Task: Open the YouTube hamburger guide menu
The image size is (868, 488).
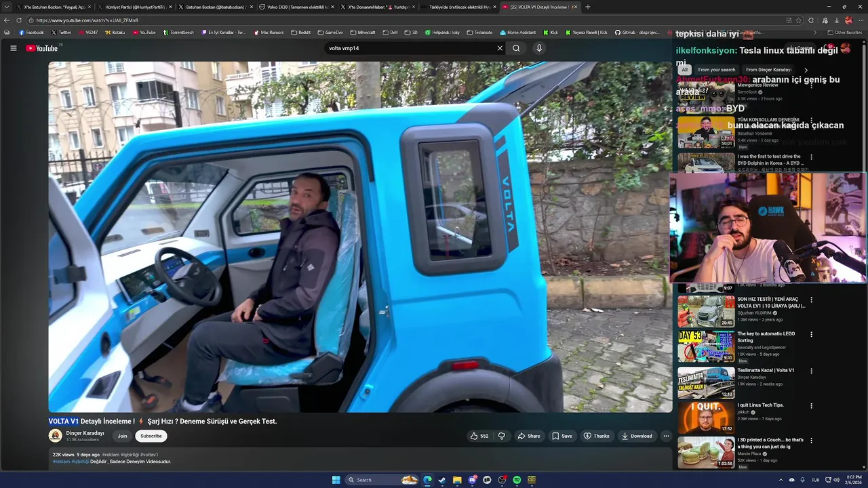Action: pos(13,48)
